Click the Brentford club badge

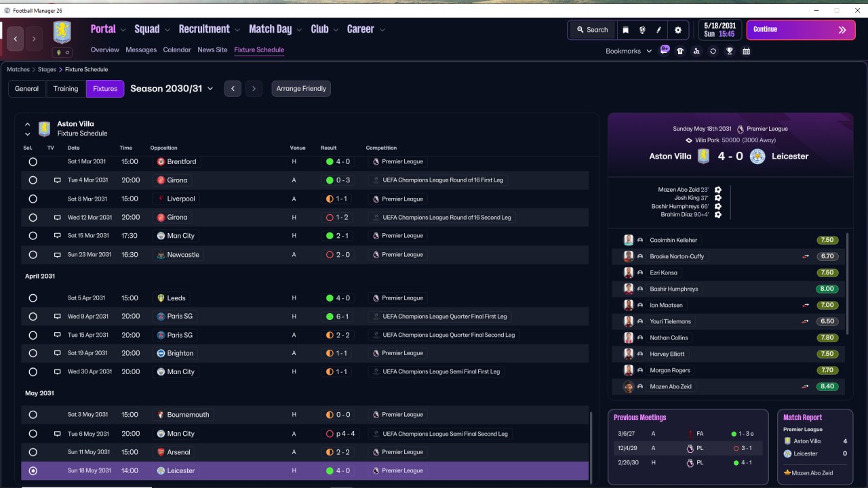click(x=161, y=162)
